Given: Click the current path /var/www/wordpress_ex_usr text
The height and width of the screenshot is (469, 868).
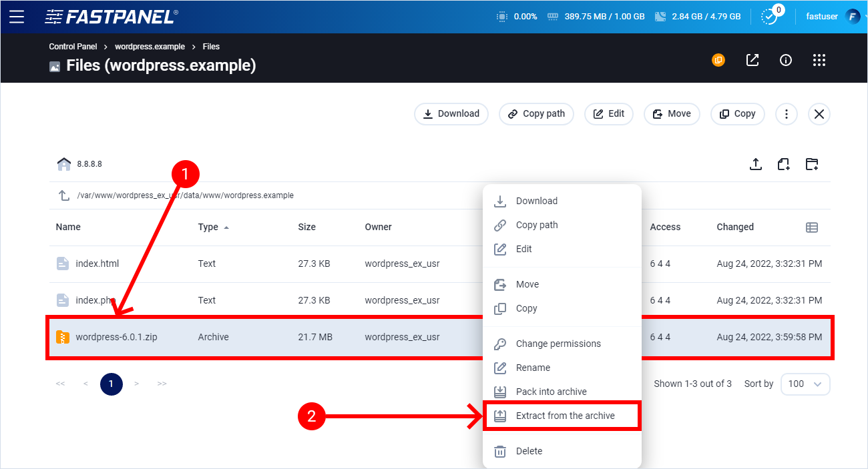Looking at the screenshot, I should click(185, 195).
